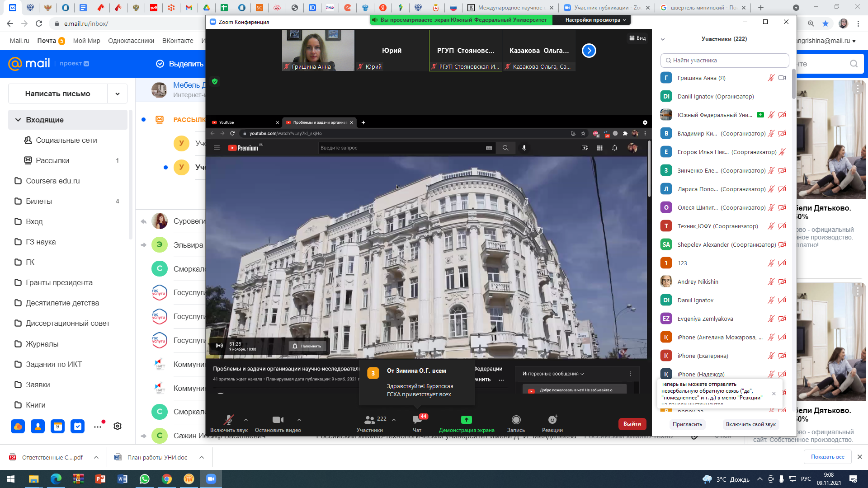Click Выделить select-all in Mail.ru
This screenshot has width=868, height=488.
pos(180,64)
